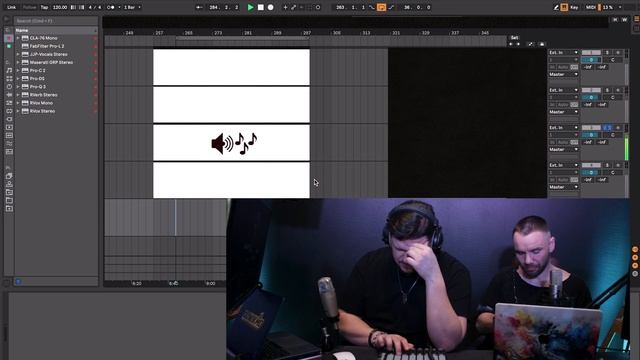Toggle the orange Loop switch
The image size is (640, 360).
(x=381, y=7)
